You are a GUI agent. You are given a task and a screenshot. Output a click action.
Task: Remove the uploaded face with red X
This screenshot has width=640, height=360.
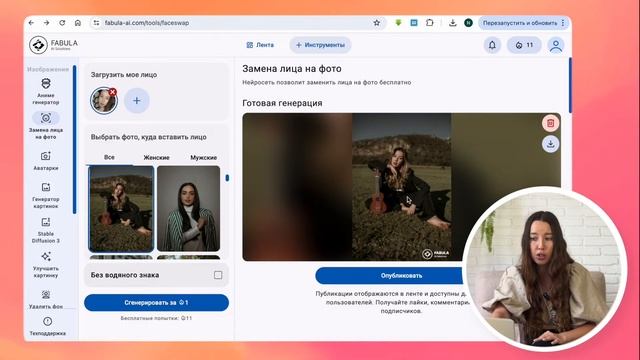(113, 92)
